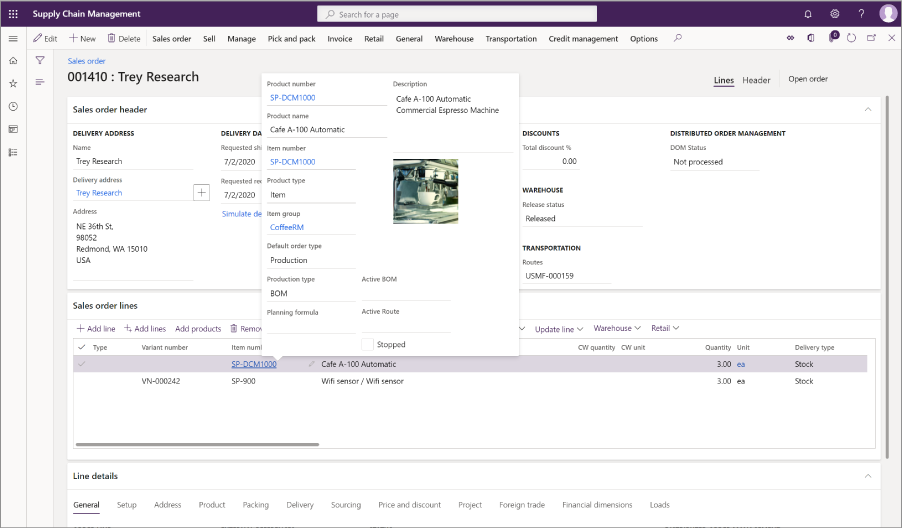Open Recent clock icon in sidebar
Screen dimensions: 902x528
(x=13, y=106)
